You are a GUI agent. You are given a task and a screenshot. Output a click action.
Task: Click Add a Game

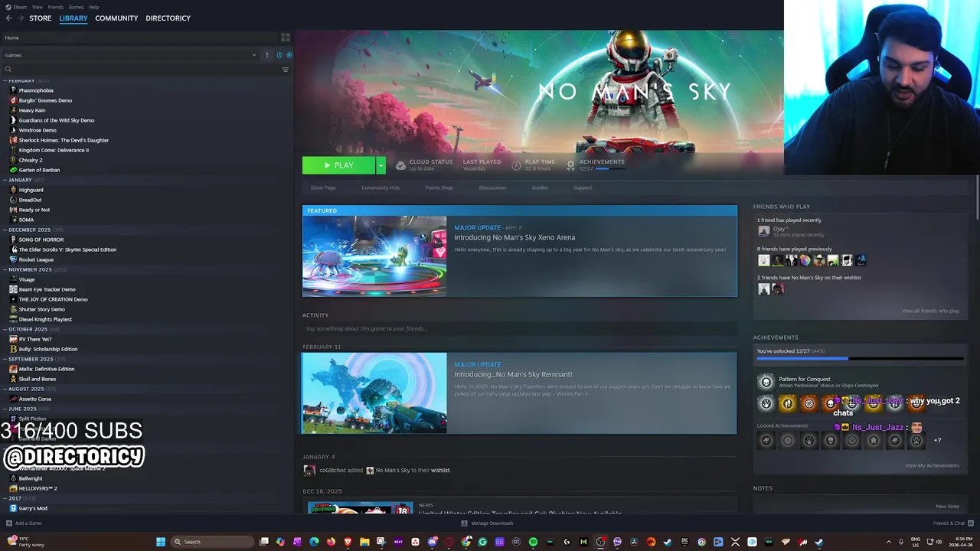(24, 523)
